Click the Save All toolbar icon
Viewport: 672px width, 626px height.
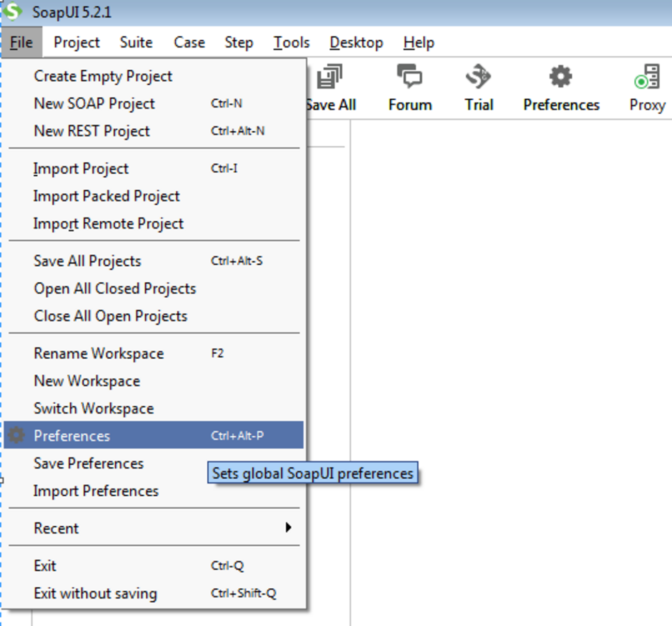329,77
